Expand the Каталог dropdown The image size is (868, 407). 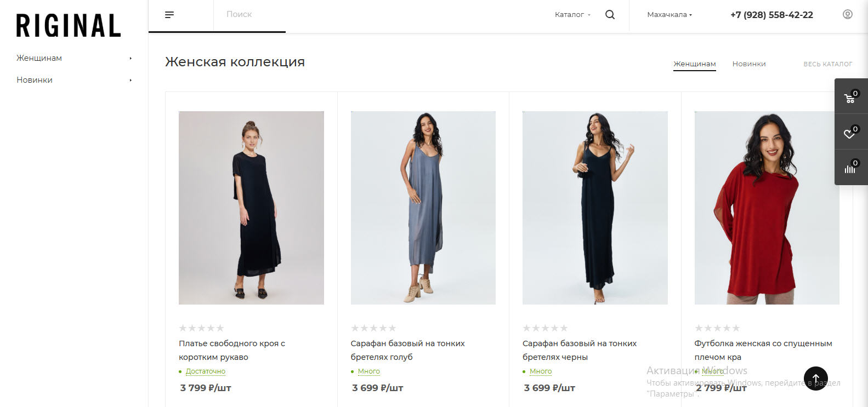572,15
